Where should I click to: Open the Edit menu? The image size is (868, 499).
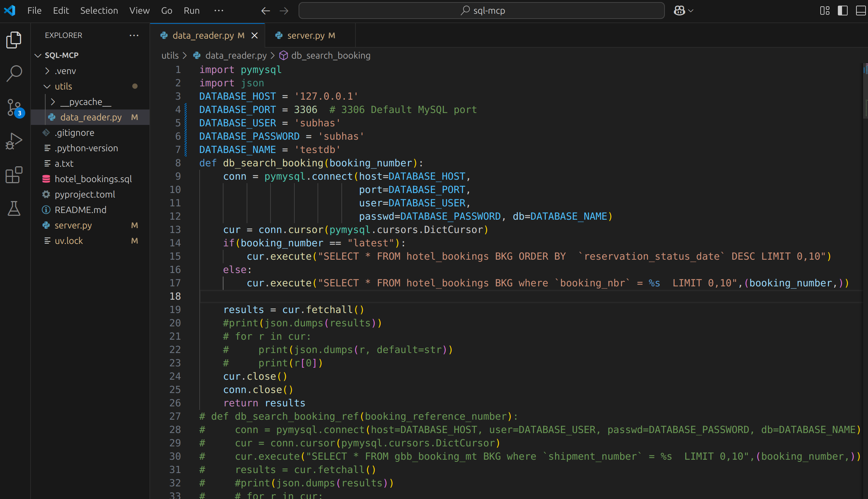61,11
